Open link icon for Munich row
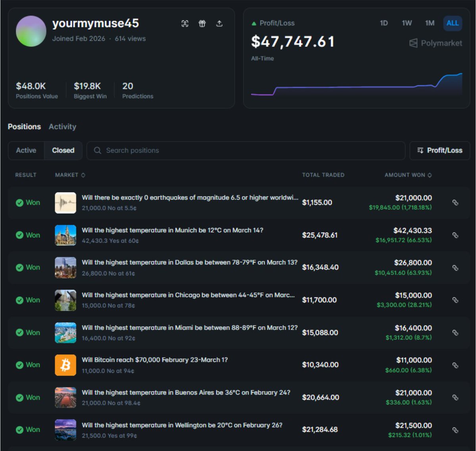476x451 pixels. tap(455, 235)
